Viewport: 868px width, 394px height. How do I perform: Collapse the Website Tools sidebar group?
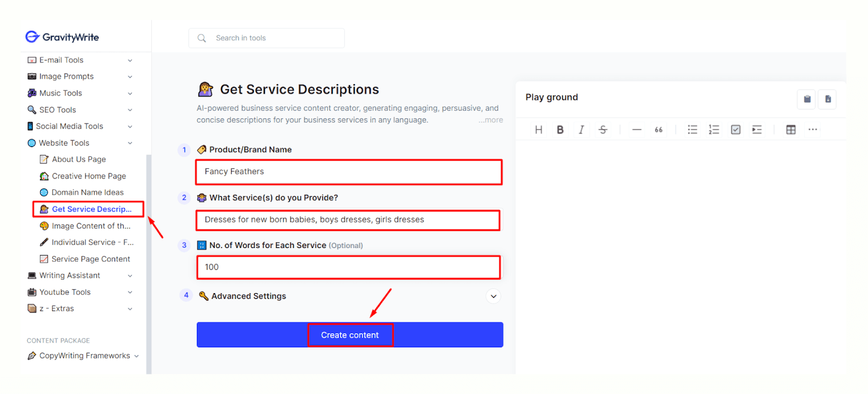click(x=130, y=143)
